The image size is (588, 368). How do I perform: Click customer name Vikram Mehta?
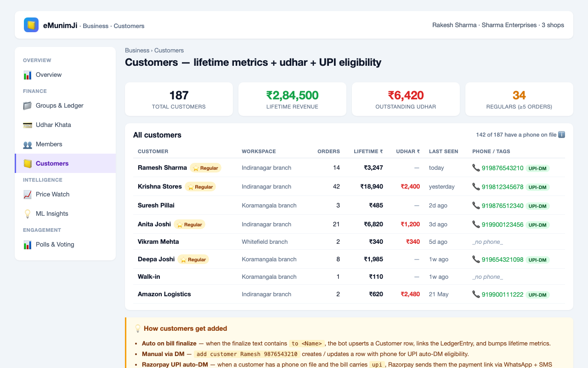pos(158,241)
